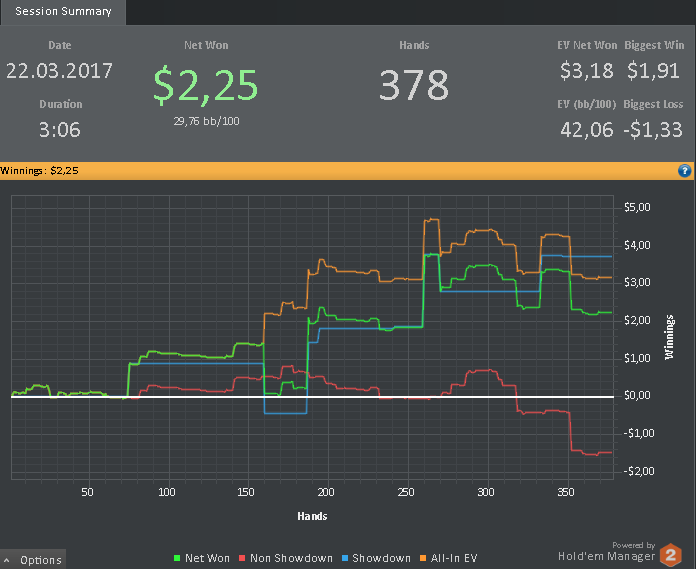Screen dimensions: 696x569
Task: Click the 150 hands x-axis label
Action: click(x=246, y=492)
